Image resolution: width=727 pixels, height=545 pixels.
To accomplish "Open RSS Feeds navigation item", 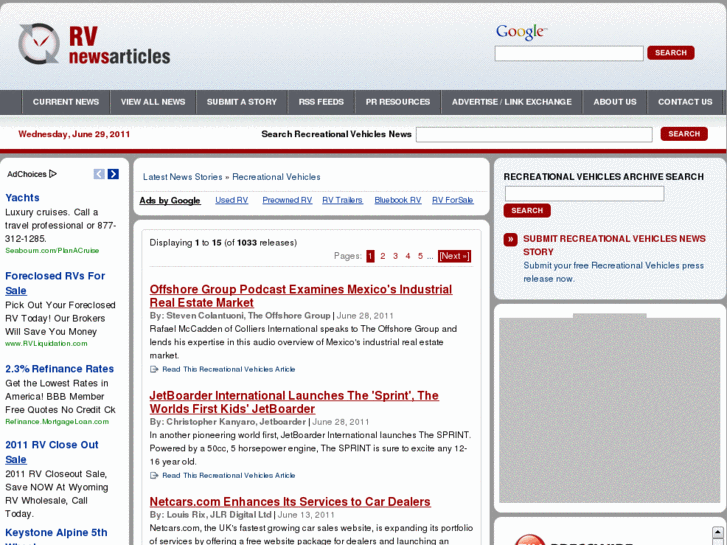I will [321, 102].
